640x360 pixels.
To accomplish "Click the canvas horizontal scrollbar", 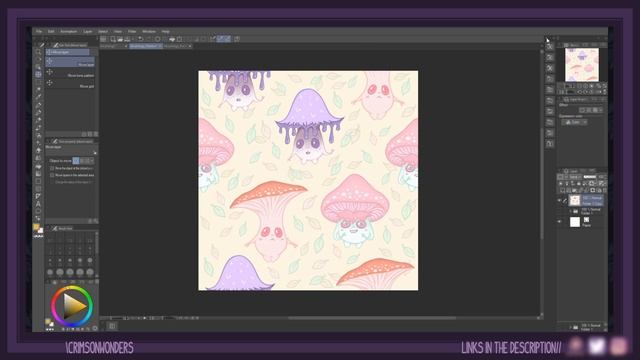I will pyautogui.click(x=371, y=318).
